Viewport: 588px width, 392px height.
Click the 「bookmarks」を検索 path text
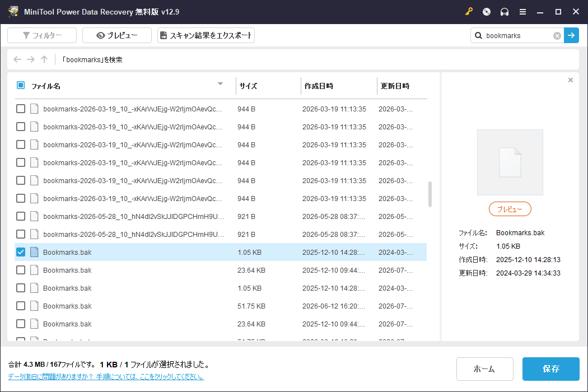[x=92, y=60]
